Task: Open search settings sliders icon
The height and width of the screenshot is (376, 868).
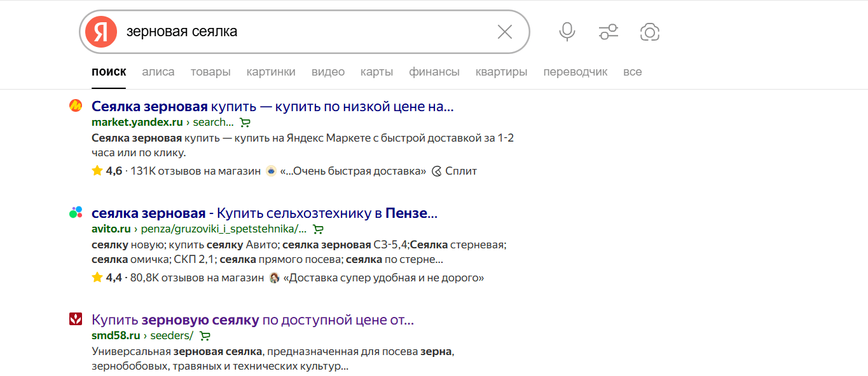Action: 609,32
